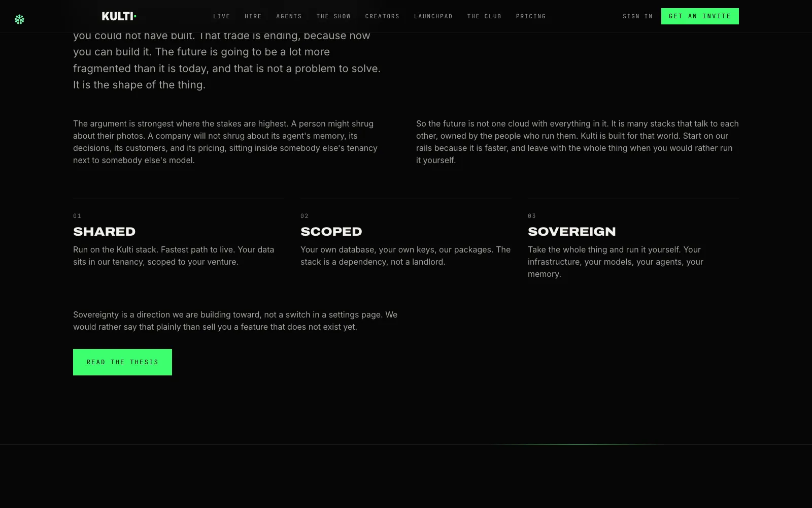
Task: Open LAUNCHPAD in the navigation bar
Action: pyautogui.click(x=433, y=16)
